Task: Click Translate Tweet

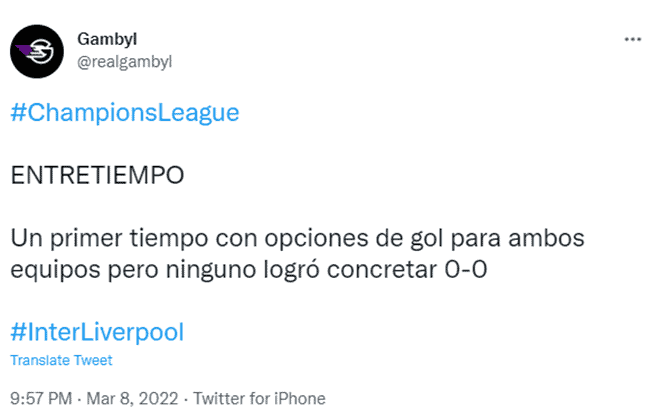Action: [x=61, y=360]
